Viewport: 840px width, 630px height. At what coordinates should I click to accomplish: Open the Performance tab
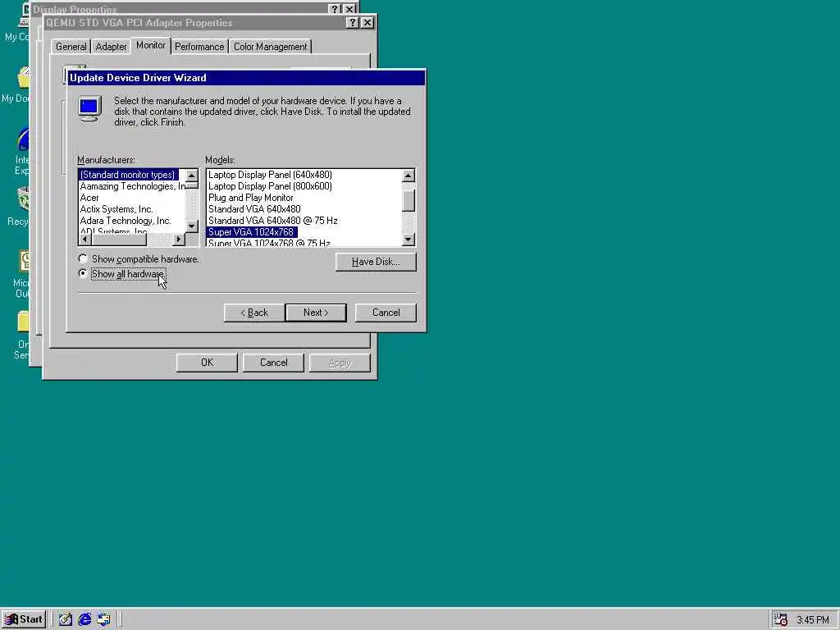(199, 47)
